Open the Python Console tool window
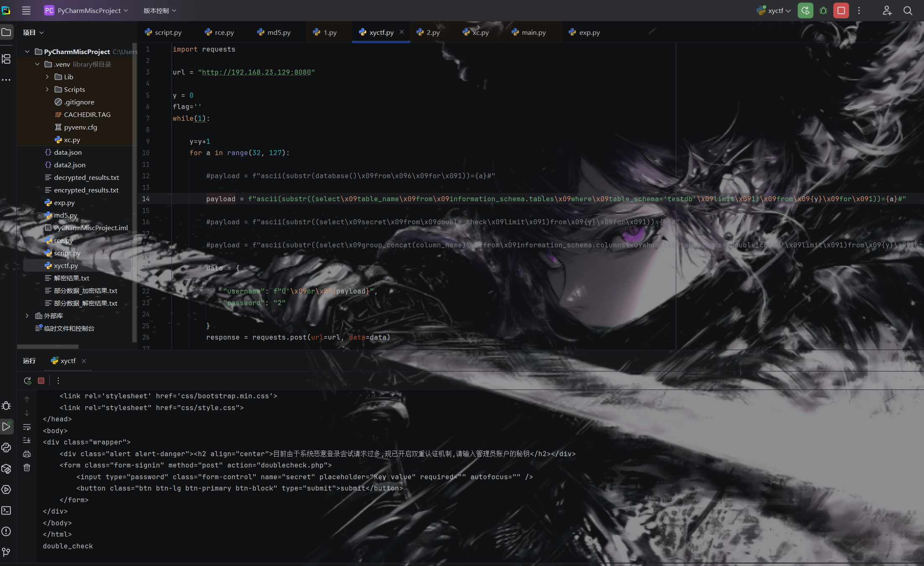This screenshot has height=566, width=924. pos(6,447)
